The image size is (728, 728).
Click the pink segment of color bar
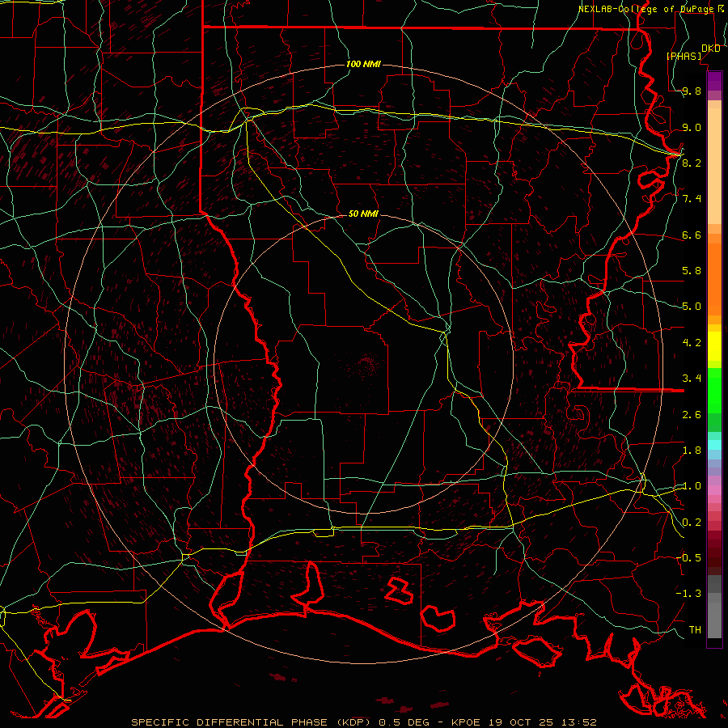[714, 490]
